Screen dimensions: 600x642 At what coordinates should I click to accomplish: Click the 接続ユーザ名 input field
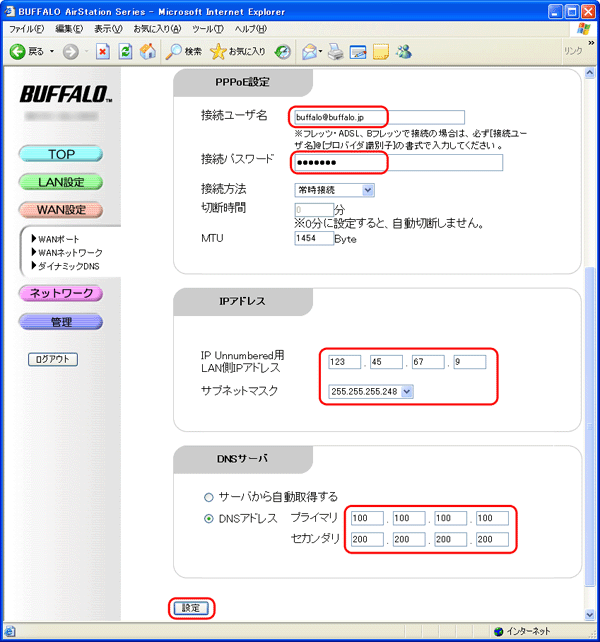pyautogui.click(x=379, y=117)
